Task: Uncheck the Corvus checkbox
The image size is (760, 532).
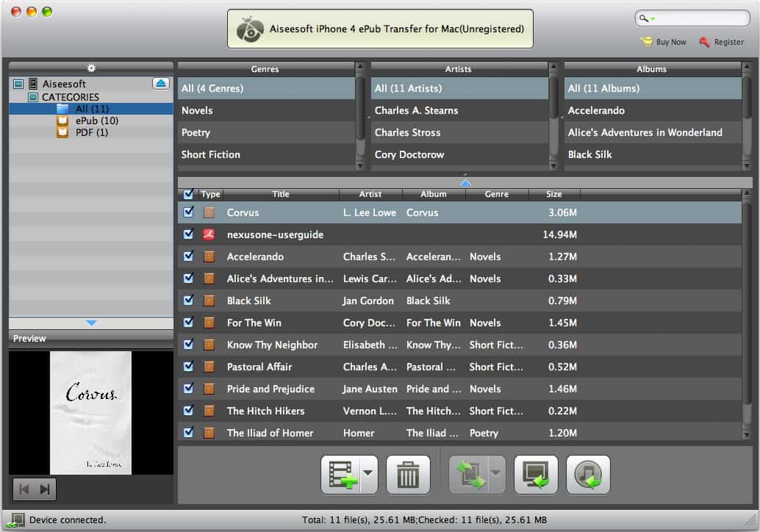Action: 187,212
